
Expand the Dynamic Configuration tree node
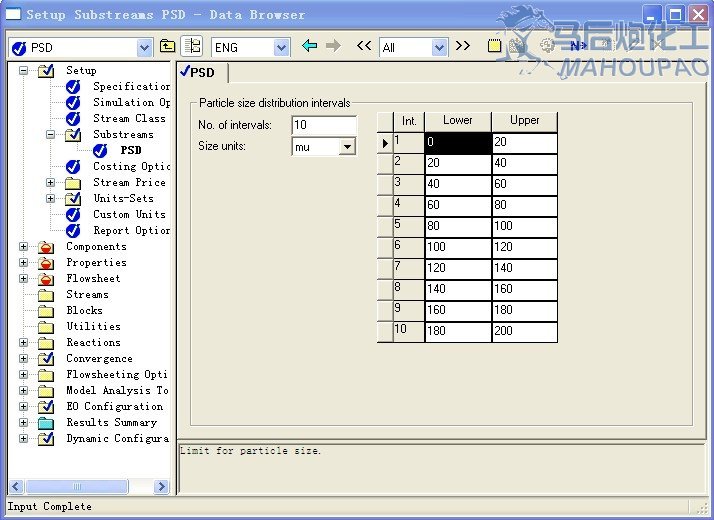point(23,438)
